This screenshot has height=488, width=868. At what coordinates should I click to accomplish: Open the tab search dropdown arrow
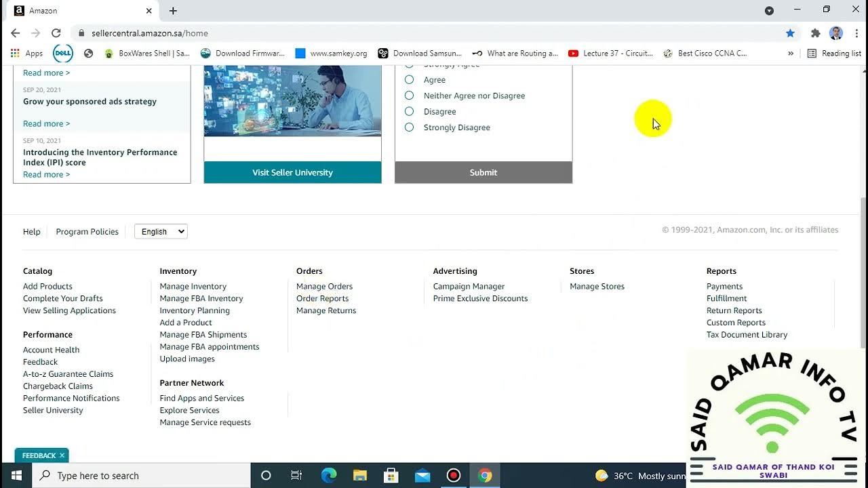[x=769, y=11]
